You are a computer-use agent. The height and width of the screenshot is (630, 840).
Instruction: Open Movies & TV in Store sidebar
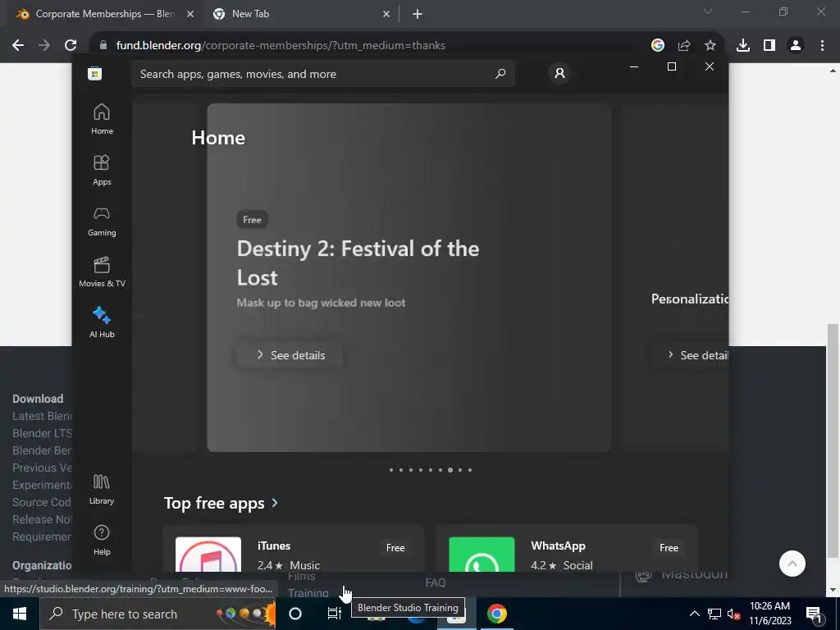102,272
